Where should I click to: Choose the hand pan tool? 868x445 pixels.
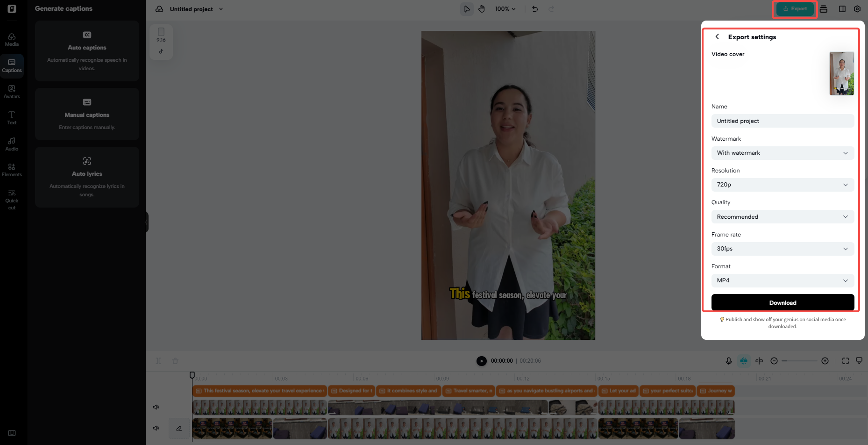(482, 9)
